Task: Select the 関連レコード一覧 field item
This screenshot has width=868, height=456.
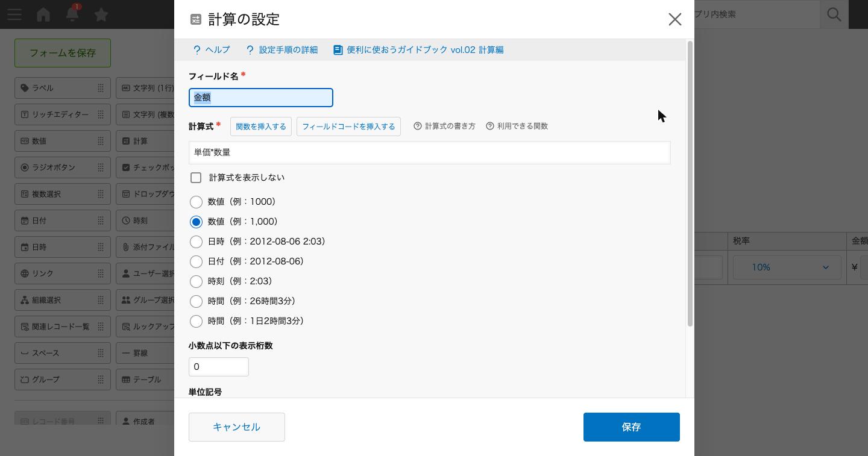Action: coord(63,326)
